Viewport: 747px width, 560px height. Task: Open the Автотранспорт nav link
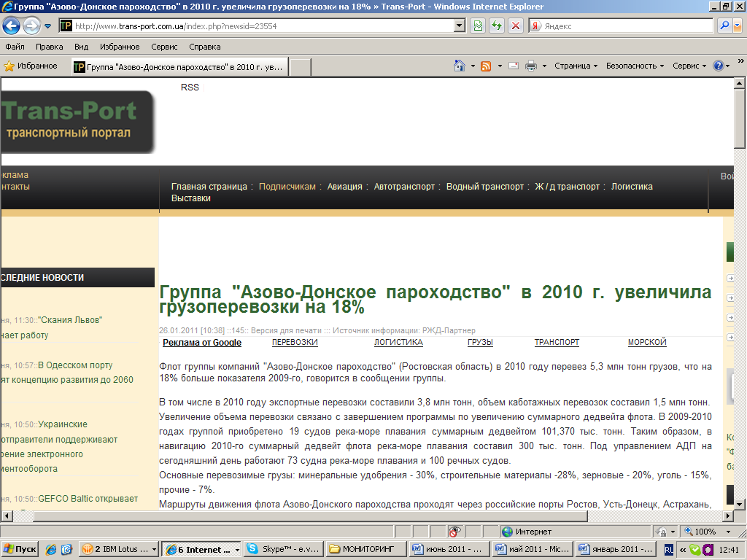tap(404, 187)
